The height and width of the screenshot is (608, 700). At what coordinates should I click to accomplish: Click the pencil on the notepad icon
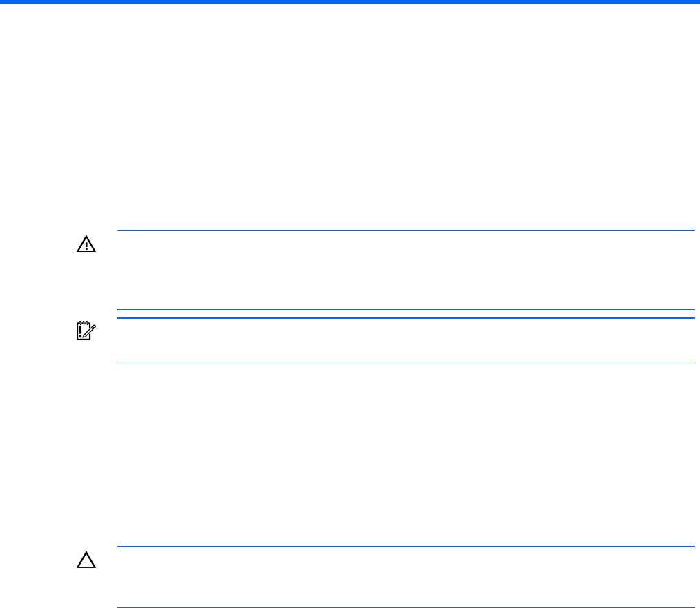coord(90,332)
